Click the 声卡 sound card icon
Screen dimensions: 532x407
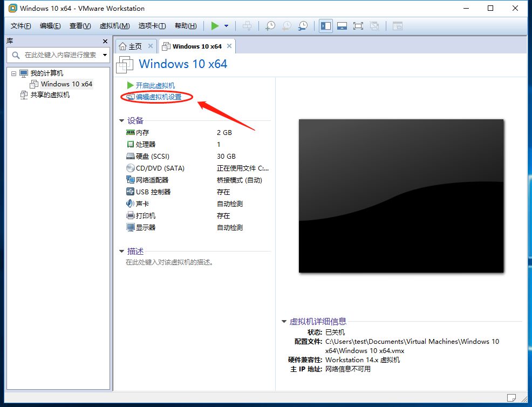130,204
